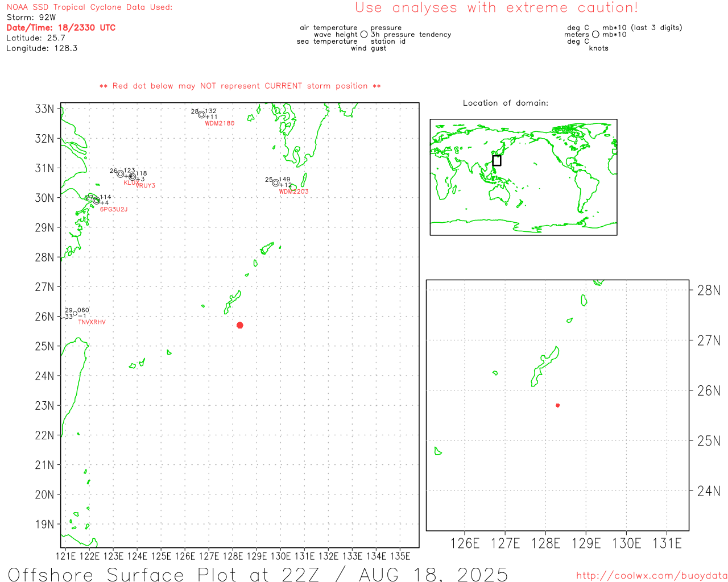The width and height of the screenshot is (728, 582).
Task: Click the pressure value 149 near WDM2203
Action: tap(285, 180)
